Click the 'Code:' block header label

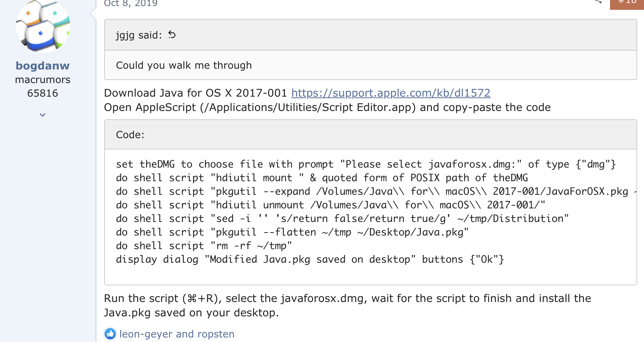pyautogui.click(x=130, y=135)
